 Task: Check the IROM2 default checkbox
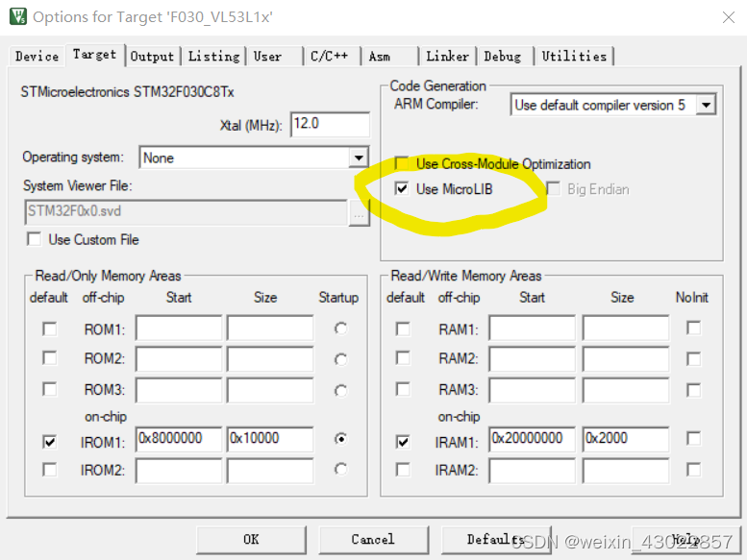click(x=50, y=470)
